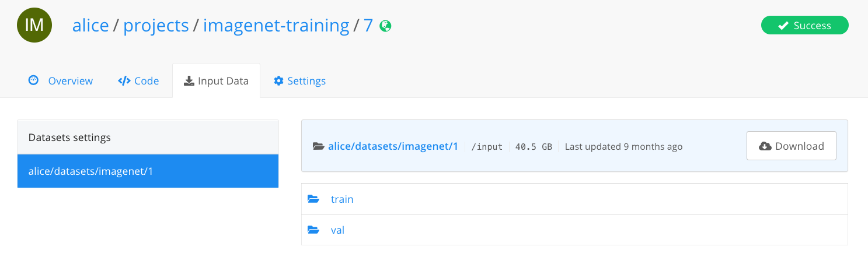868x271 pixels.
Task: Open the imagenet-training project link
Action: pyautogui.click(x=276, y=25)
